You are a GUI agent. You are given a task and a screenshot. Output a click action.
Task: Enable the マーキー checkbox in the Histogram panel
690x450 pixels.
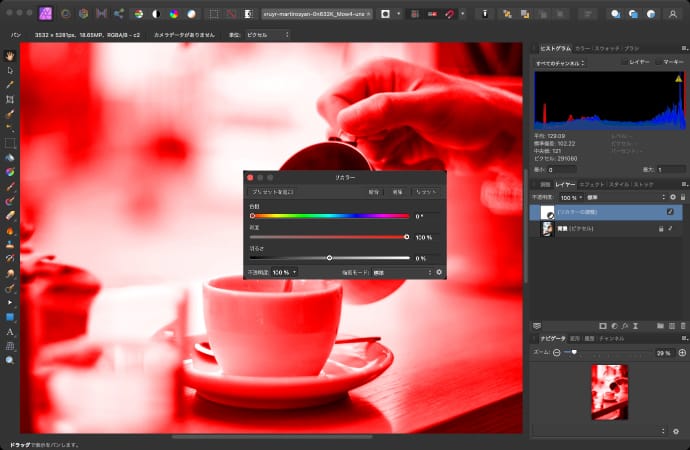coord(657,62)
